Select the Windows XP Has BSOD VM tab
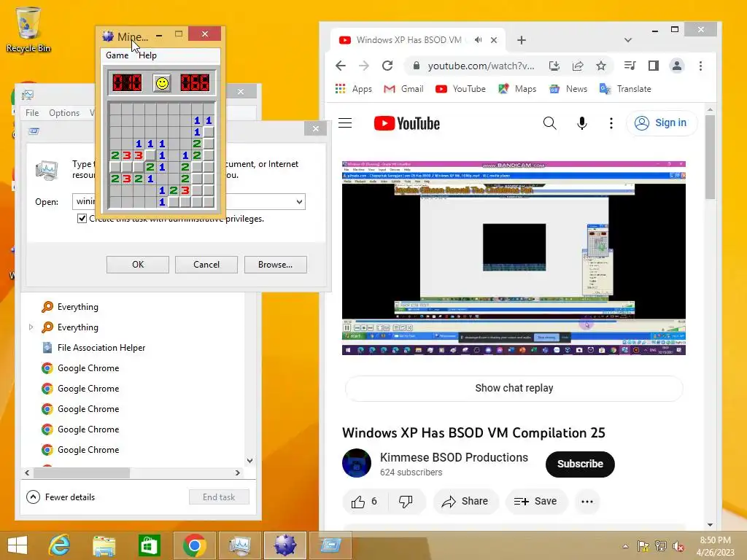 (x=409, y=40)
